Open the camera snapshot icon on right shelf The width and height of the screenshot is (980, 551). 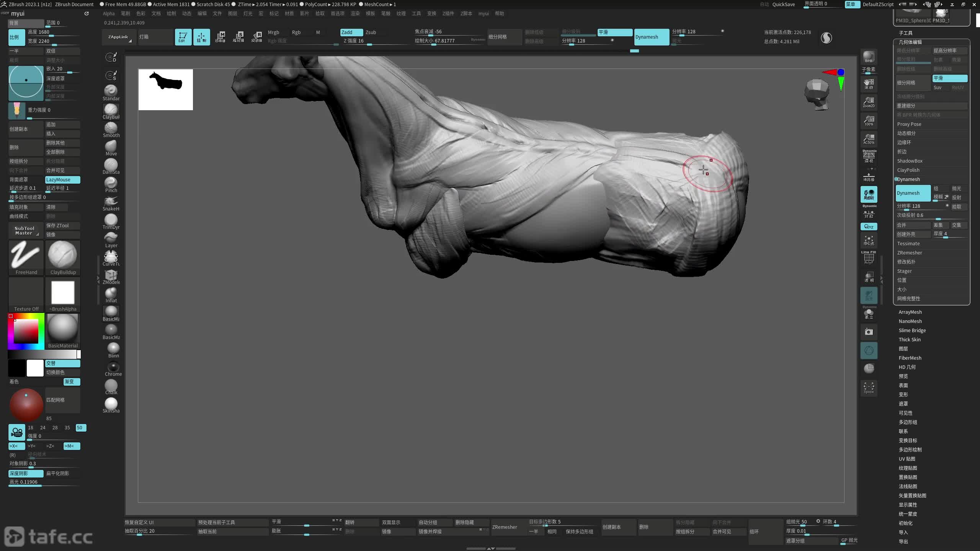tap(869, 332)
